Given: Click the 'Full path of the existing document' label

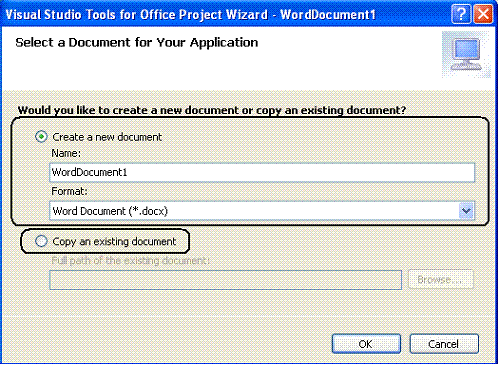Looking at the screenshot, I should 130,260.
